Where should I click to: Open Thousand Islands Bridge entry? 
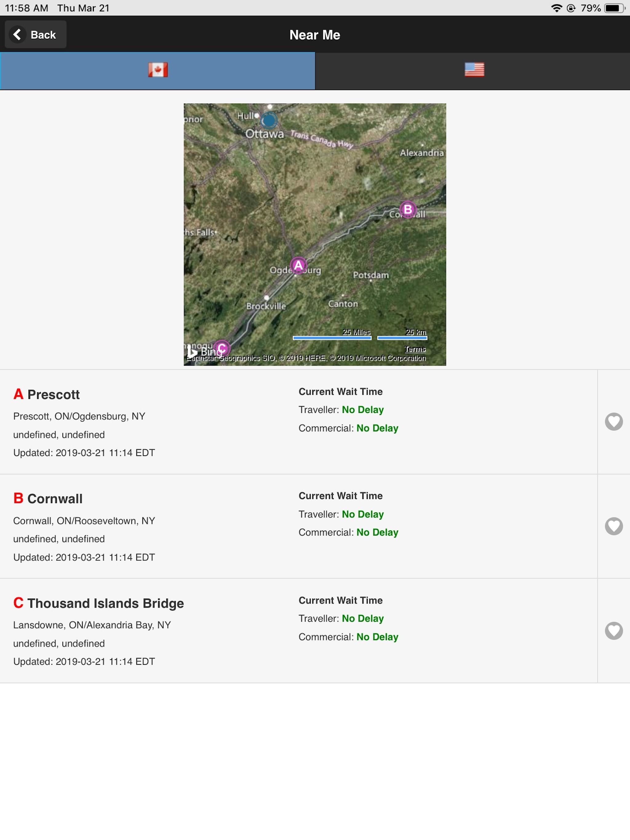pos(105,603)
